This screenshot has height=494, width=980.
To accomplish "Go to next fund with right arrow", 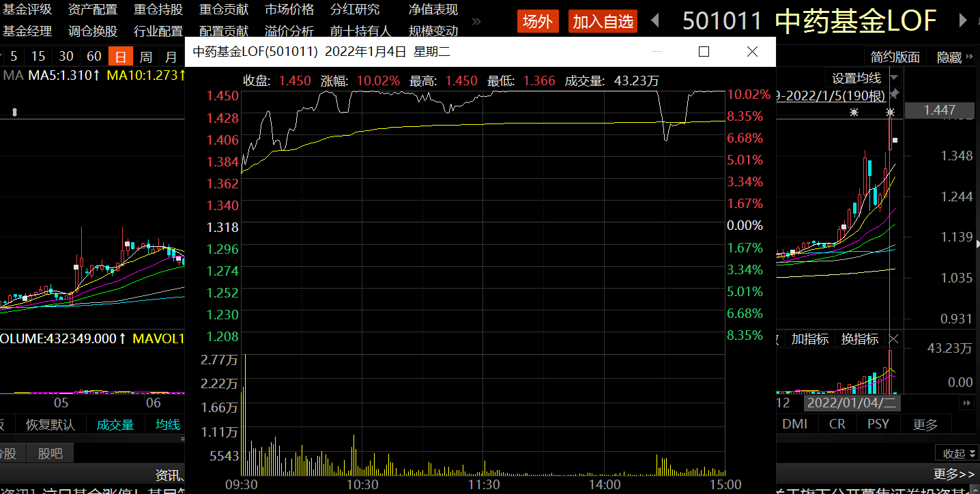I will (963, 21).
